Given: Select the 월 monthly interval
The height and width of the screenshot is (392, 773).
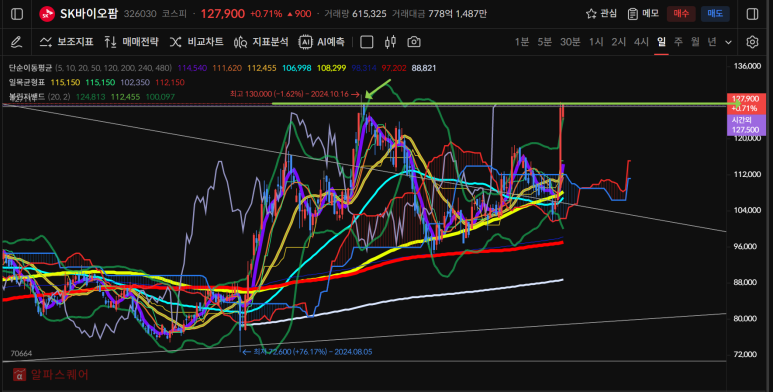Looking at the screenshot, I should pyautogui.click(x=695, y=42).
